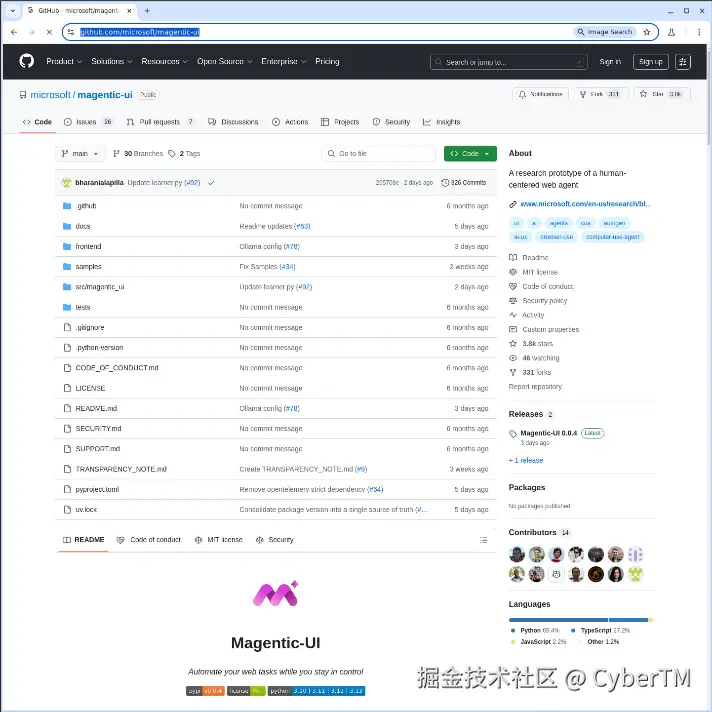Open the README outline list icon
The image size is (712, 712).
coord(484,540)
